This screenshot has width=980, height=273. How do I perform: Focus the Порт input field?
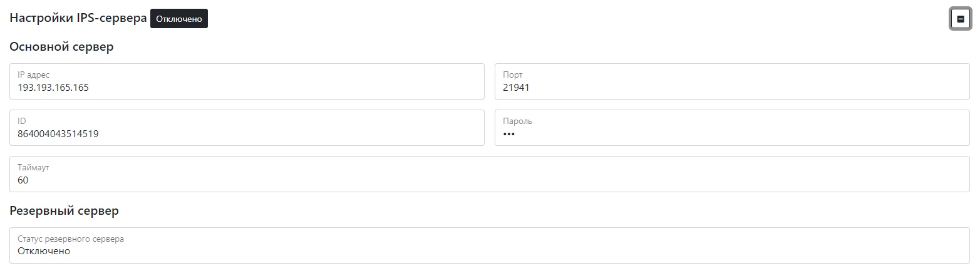coord(732,81)
